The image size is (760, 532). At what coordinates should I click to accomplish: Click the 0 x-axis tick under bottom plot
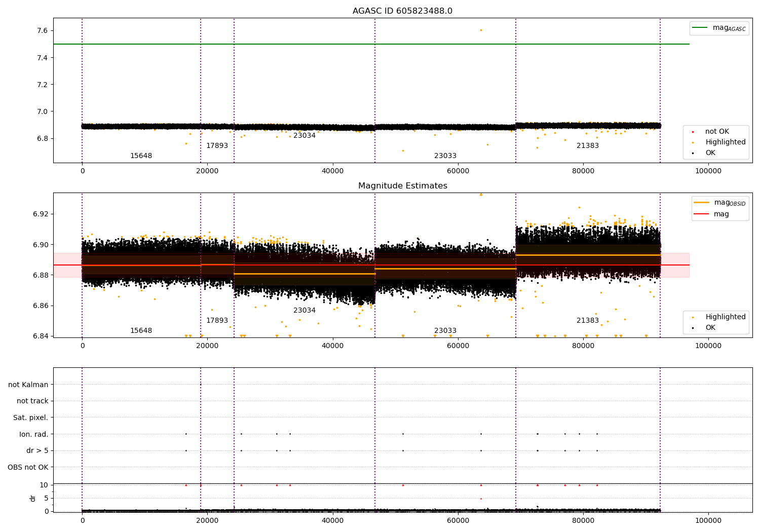point(82,521)
